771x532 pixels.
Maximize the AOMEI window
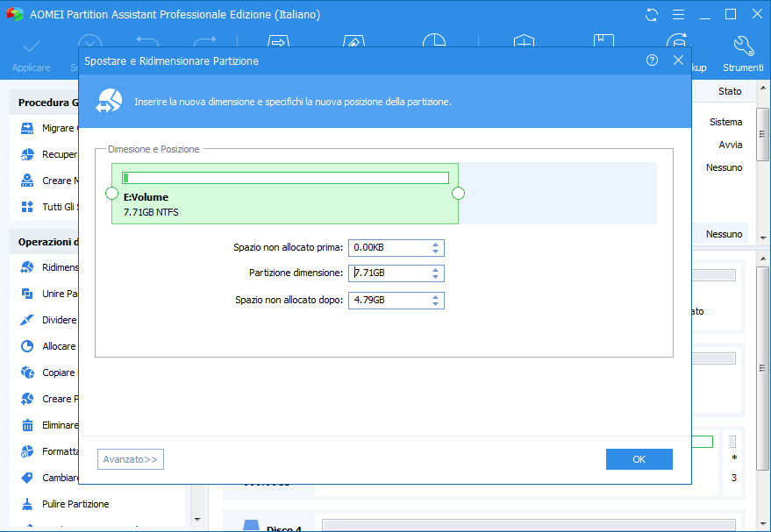(731, 14)
